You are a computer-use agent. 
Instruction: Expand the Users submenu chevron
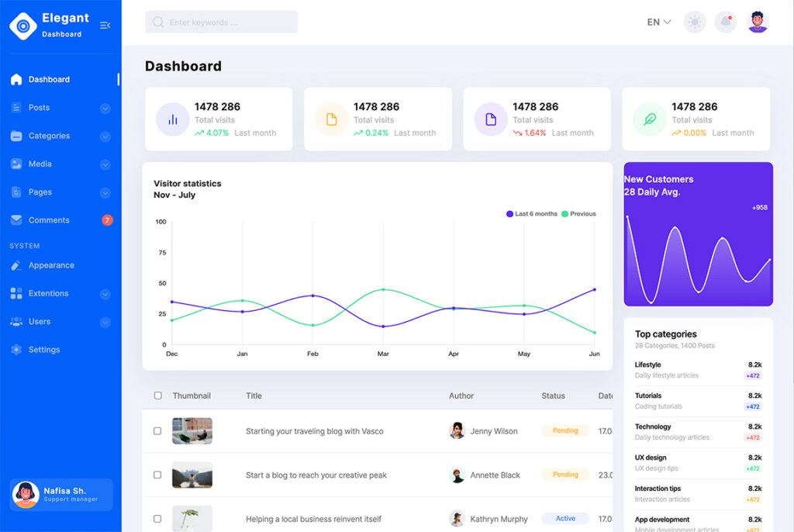(x=105, y=323)
